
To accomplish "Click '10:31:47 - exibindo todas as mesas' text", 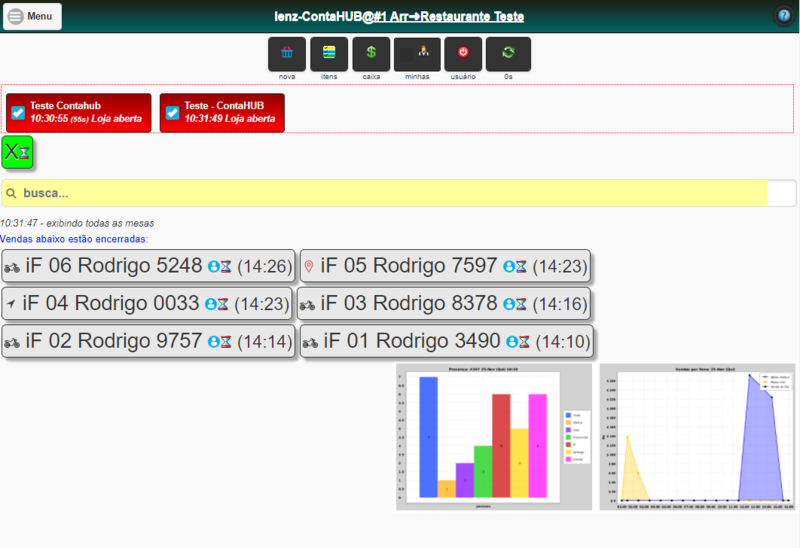I will pos(77,223).
